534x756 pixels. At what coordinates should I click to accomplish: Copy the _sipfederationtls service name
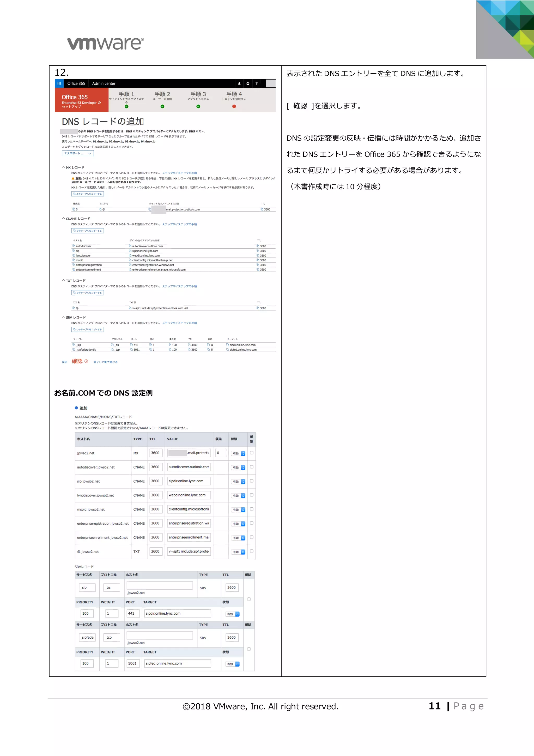pos(74,349)
